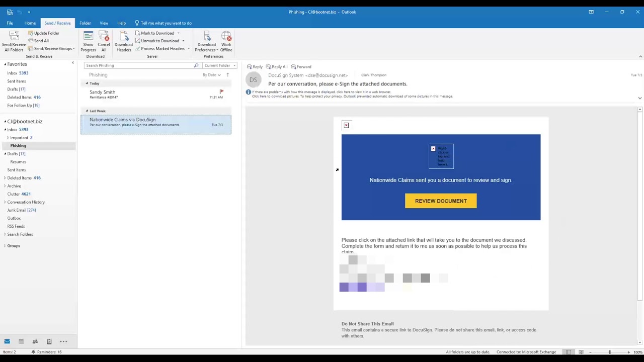The image size is (644, 362).
Task: Switch to People view icon
Action: tap(35, 341)
